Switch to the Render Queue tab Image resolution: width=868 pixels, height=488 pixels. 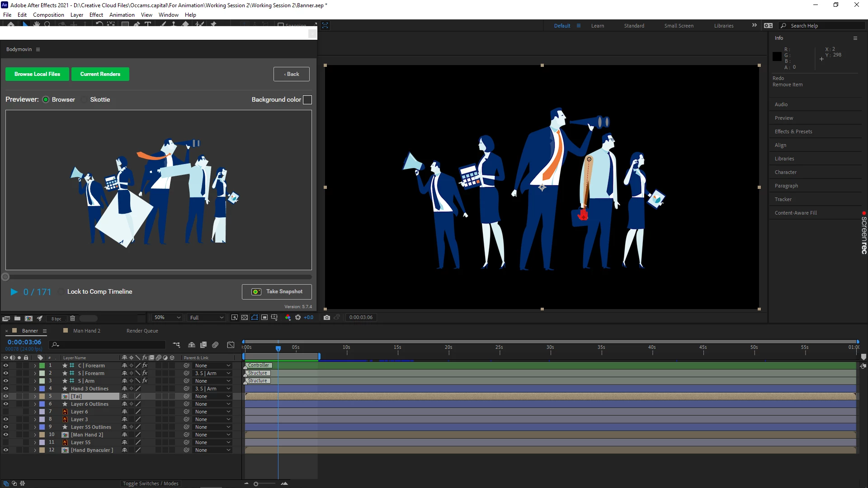point(142,331)
